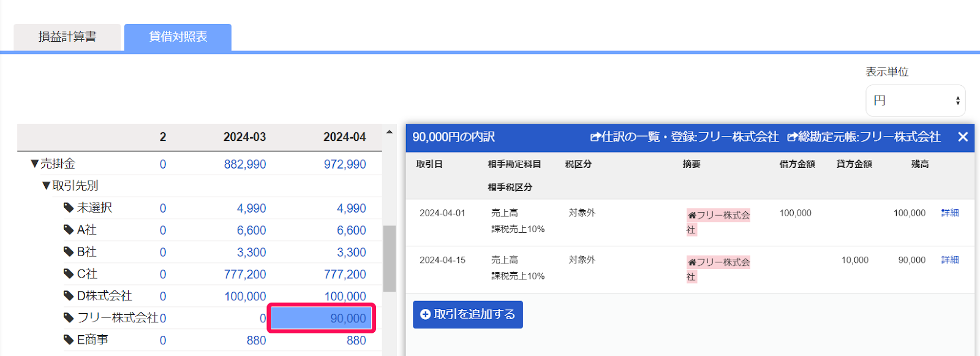
Task: Click the home icon tag in first transaction
Action: [692, 215]
